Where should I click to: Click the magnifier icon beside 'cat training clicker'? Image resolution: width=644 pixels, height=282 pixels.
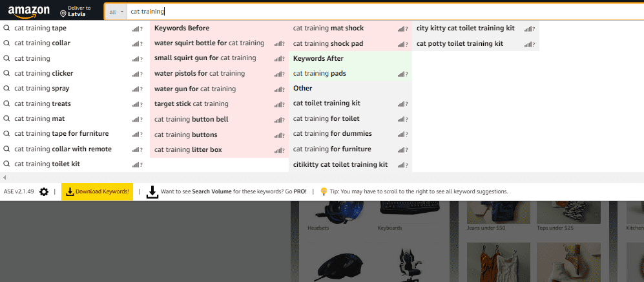(x=6, y=73)
